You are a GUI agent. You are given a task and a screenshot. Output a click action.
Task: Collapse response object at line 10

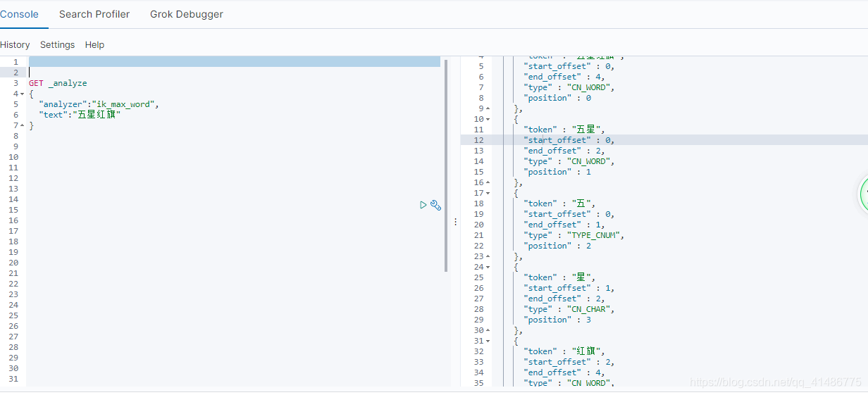[x=488, y=119]
